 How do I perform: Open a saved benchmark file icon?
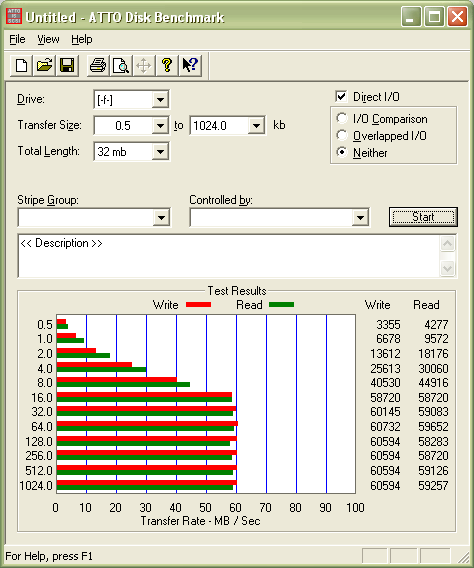(44, 66)
